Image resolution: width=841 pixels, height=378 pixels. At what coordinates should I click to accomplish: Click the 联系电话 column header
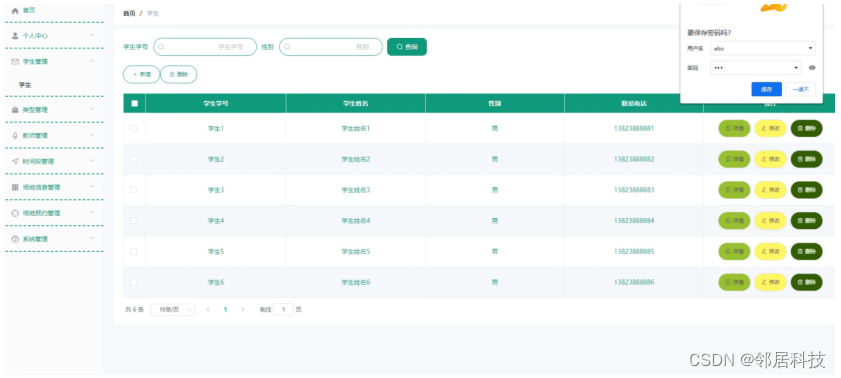634,103
